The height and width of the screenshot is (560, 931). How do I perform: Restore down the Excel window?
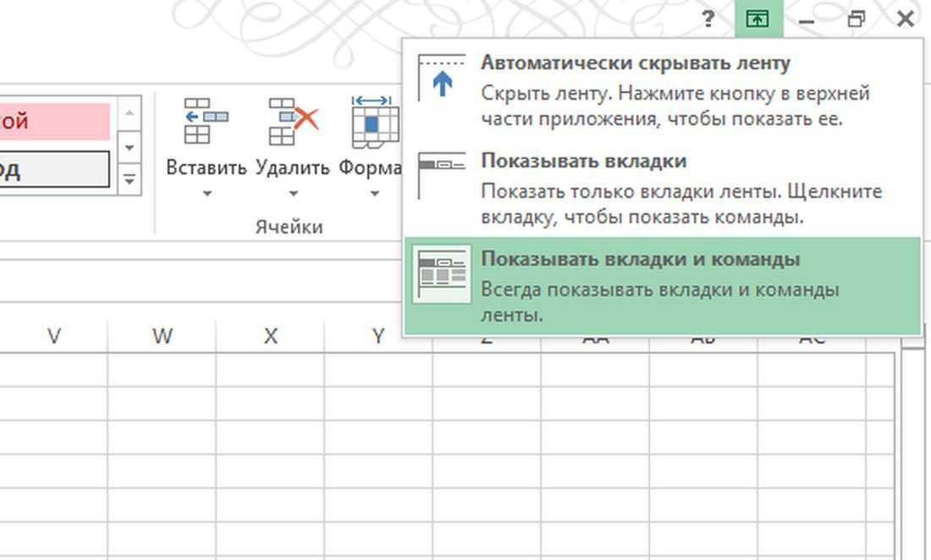[x=856, y=19]
